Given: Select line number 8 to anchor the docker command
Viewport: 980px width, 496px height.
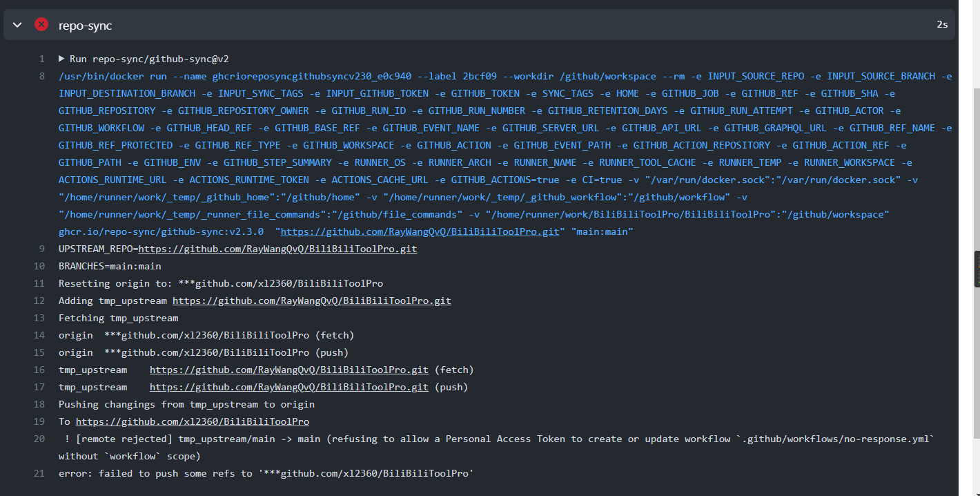Looking at the screenshot, I should pyautogui.click(x=41, y=76).
